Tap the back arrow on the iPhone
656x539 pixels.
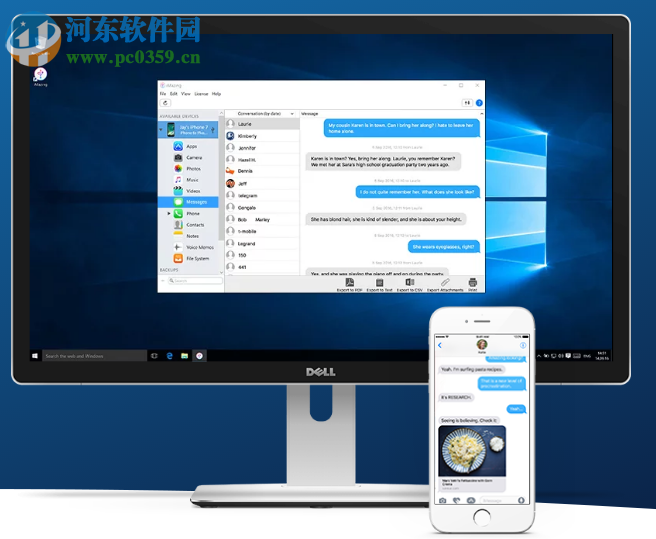[440, 345]
